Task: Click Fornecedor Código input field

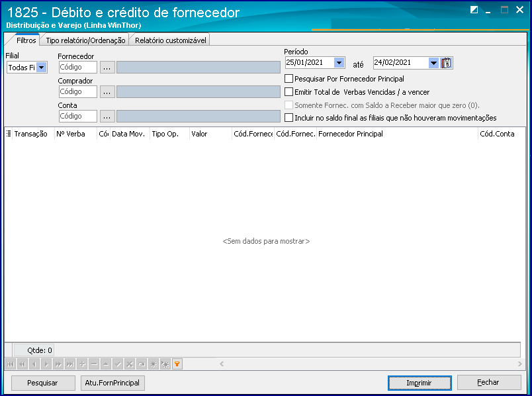Action: click(77, 68)
